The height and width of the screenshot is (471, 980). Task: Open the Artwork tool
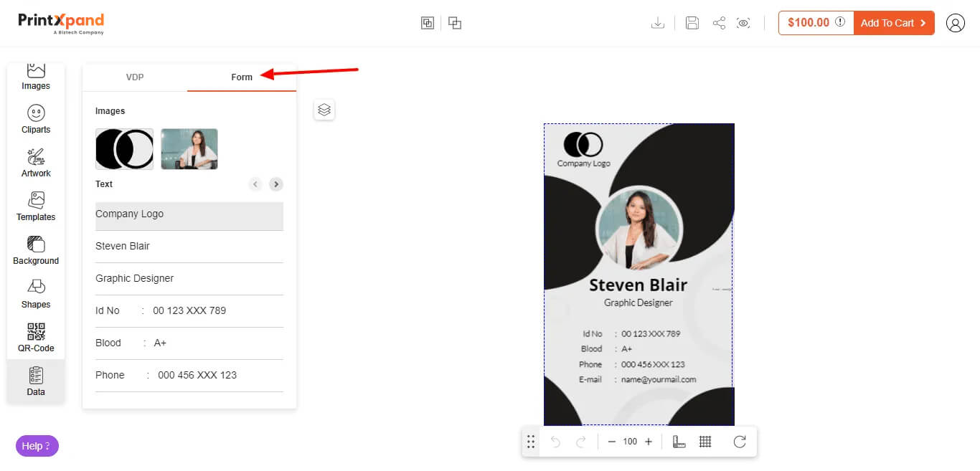(36, 163)
